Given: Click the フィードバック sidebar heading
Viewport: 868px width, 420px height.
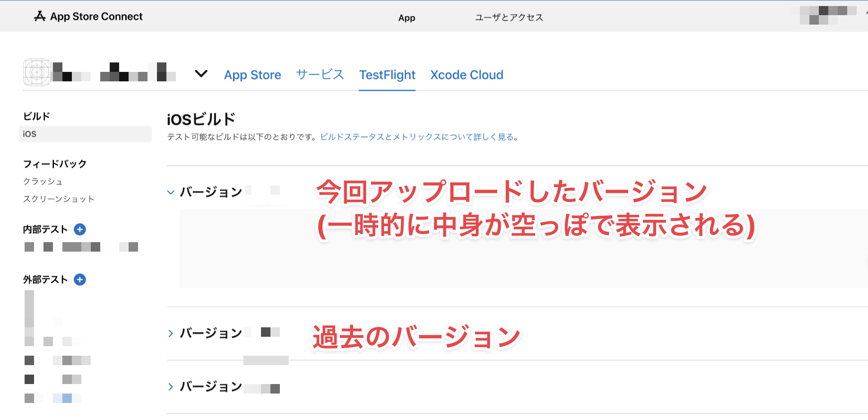Looking at the screenshot, I should (x=55, y=164).
